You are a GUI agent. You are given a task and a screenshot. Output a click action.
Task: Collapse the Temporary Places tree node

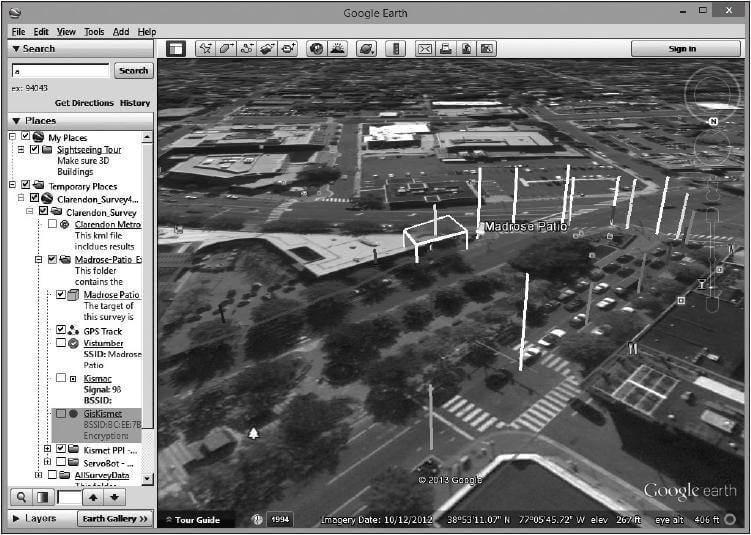tap(13, 186)
